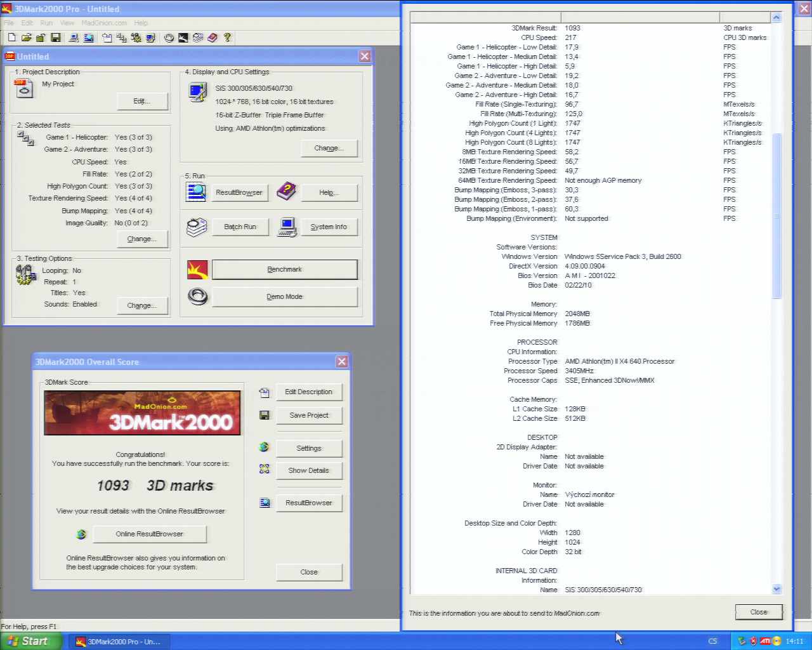Screen dimensions: 812x650
Task: Click the red book toolbar icon
Action: click(213, 38)
